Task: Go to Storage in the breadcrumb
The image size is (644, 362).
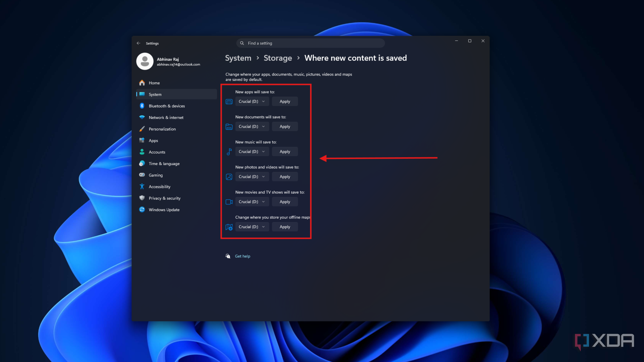Action: 278,58
